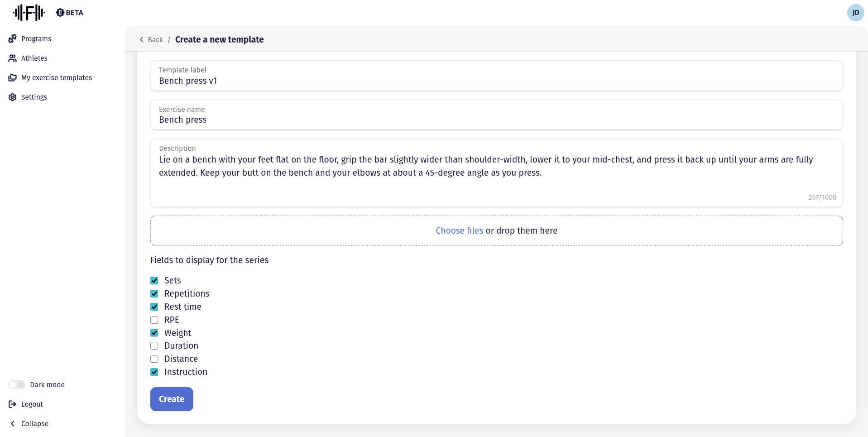Click the Choose files link

[x=459, y=231]
